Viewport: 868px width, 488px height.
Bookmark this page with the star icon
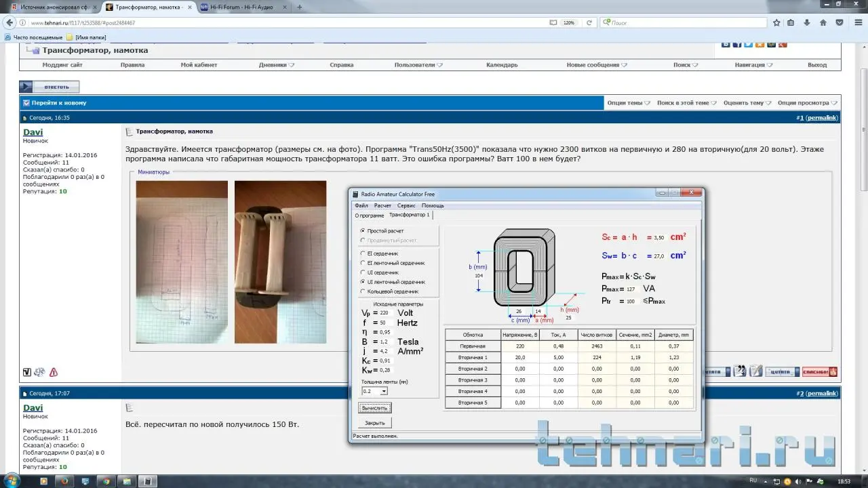tap(776, 22)
